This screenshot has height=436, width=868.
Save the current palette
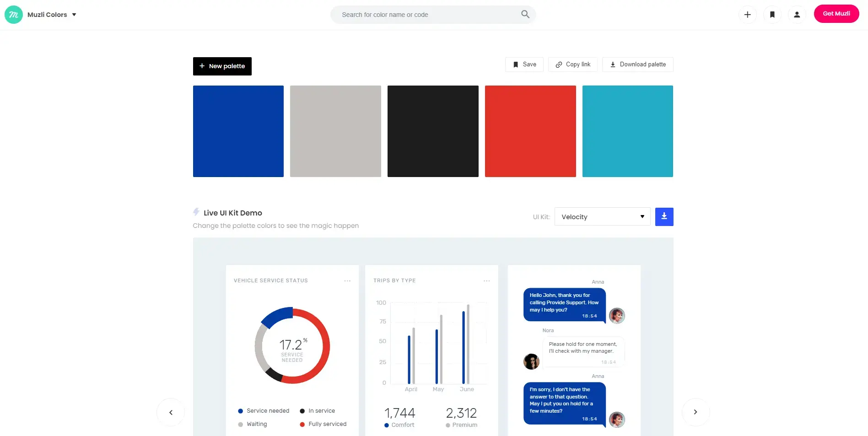[524, 65]
